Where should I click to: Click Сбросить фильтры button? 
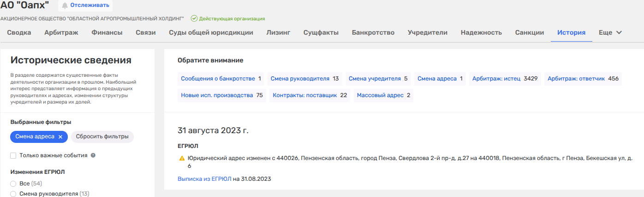(102, 137)
